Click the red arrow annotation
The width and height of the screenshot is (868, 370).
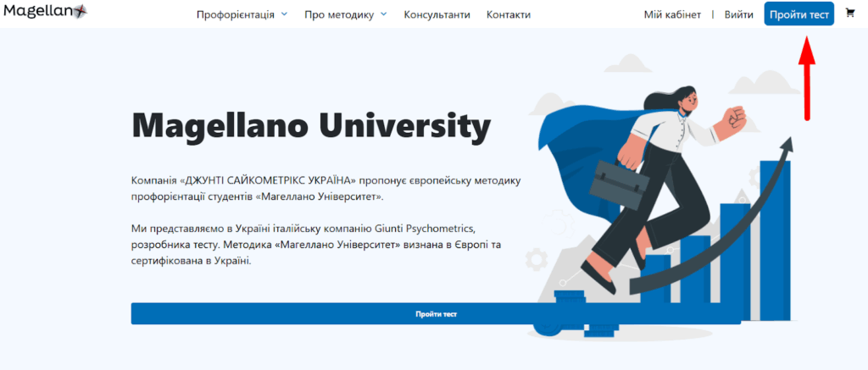(x=807, y=77)
